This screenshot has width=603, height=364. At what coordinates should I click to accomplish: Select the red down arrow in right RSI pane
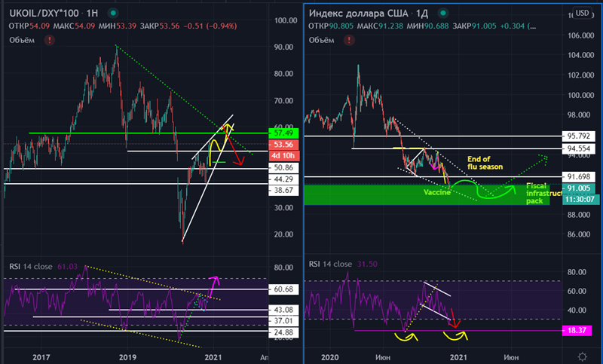pyautogui.click(x=453, y=319)
